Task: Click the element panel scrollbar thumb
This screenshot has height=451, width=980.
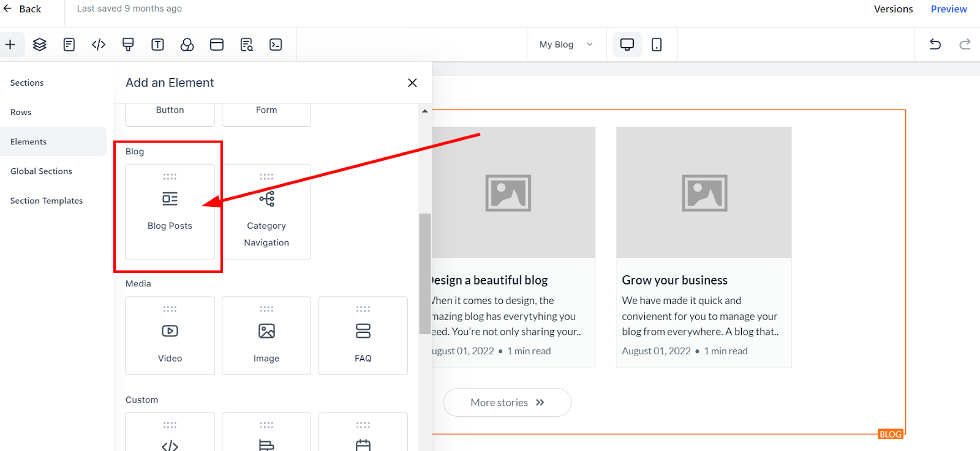Action: pos(424,273)
